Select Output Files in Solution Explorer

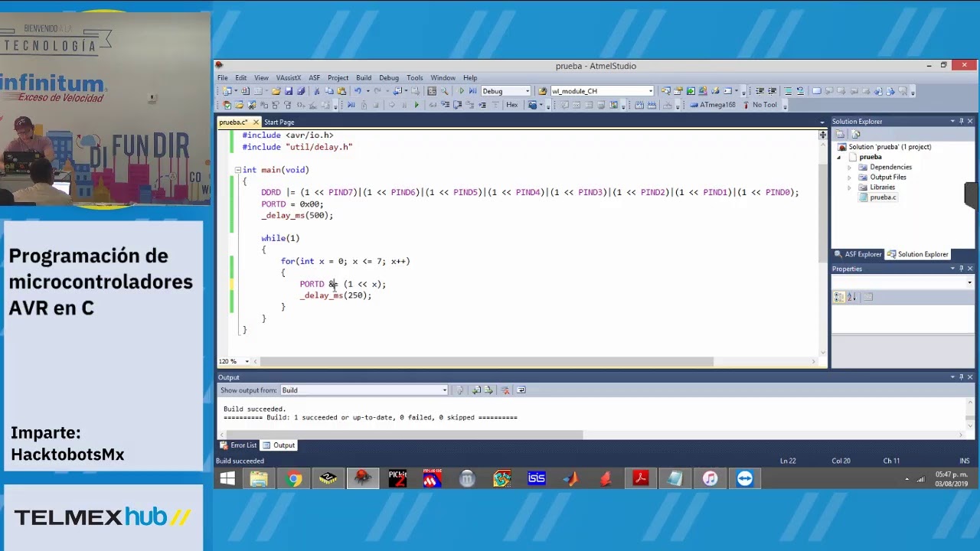click(887, 177)
